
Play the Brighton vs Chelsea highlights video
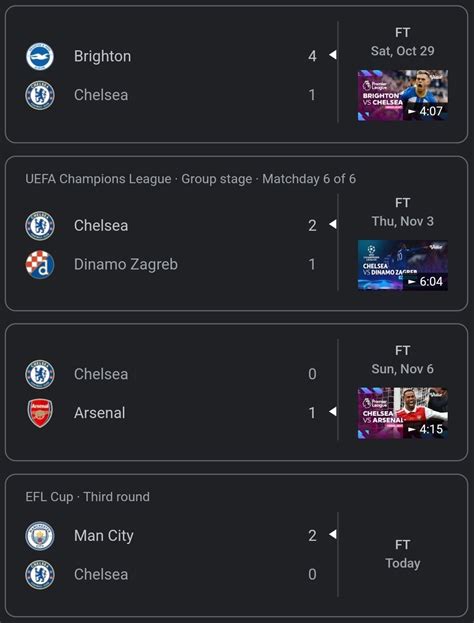(403, 95)
